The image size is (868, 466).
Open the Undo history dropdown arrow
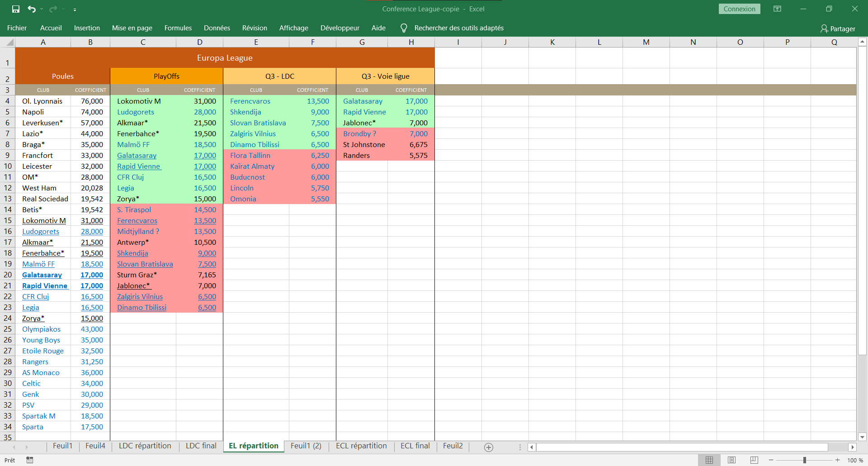(42, 9)
